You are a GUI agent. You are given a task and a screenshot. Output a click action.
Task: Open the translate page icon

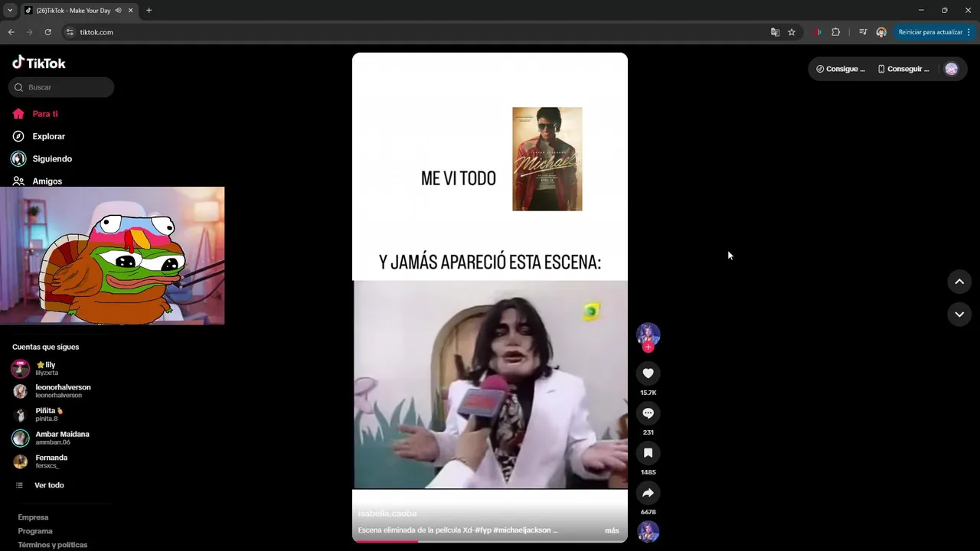pos(775,32)
